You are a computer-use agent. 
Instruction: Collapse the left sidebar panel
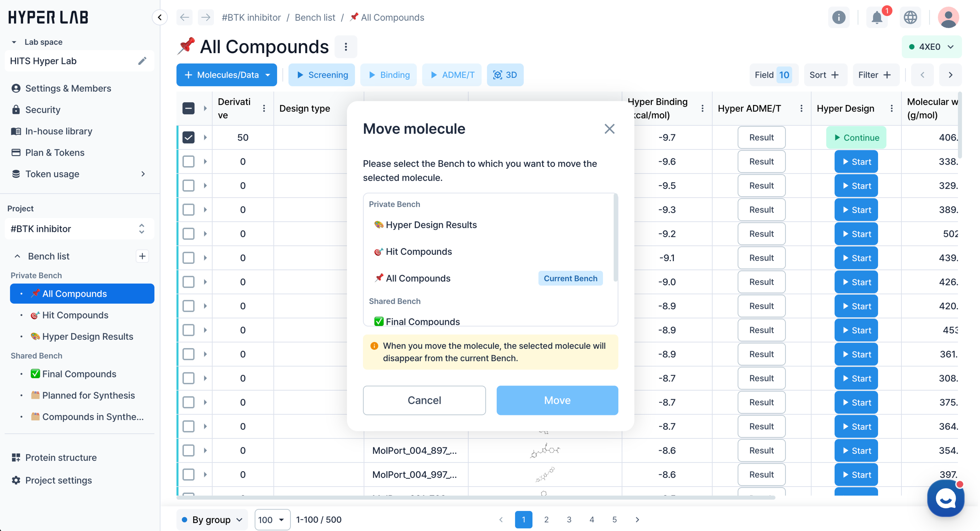coord(160,17)
